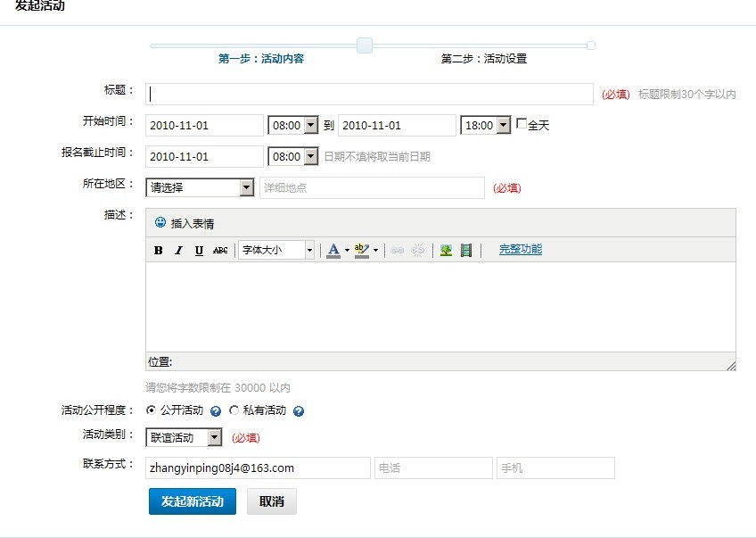Select the 私有活动 radio button
The image size is (756, 538).
(x=234, y=410)
